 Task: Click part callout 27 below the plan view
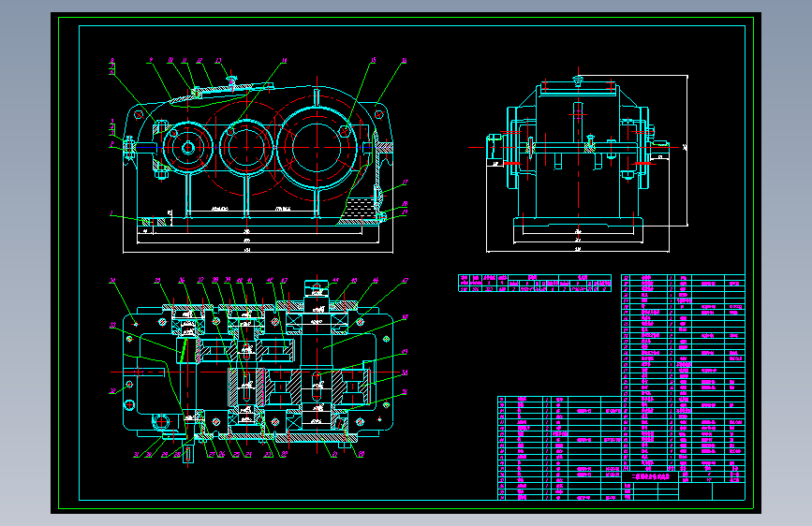coord(212,455)
